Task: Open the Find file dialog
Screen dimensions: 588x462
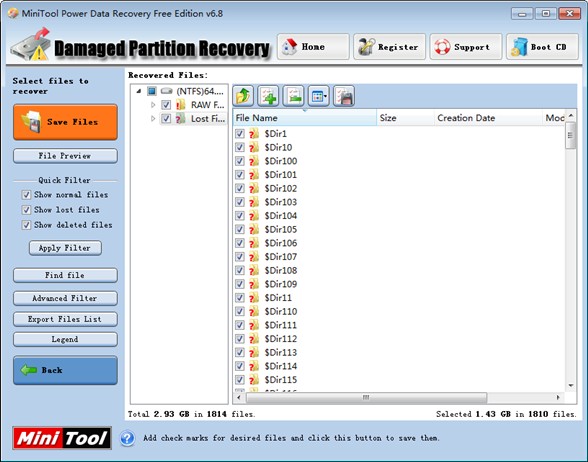Action: point(65,275)
